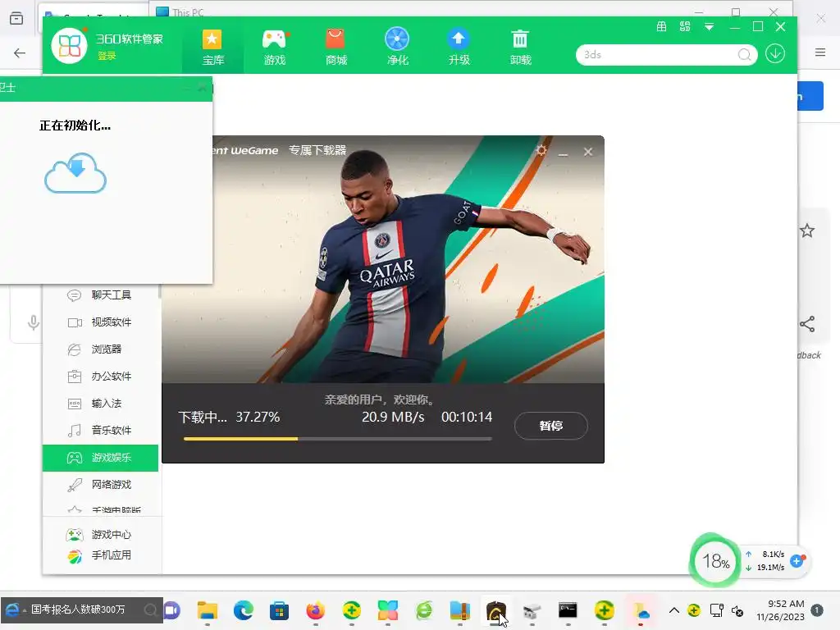Switch to the 游戏 tab
The width and height of the screenshot is (840, 630).
(x=274, y=47)
